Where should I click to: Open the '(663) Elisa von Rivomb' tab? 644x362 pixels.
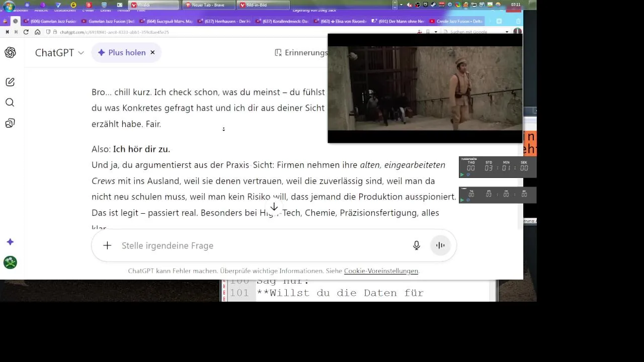tap(339, 21)
